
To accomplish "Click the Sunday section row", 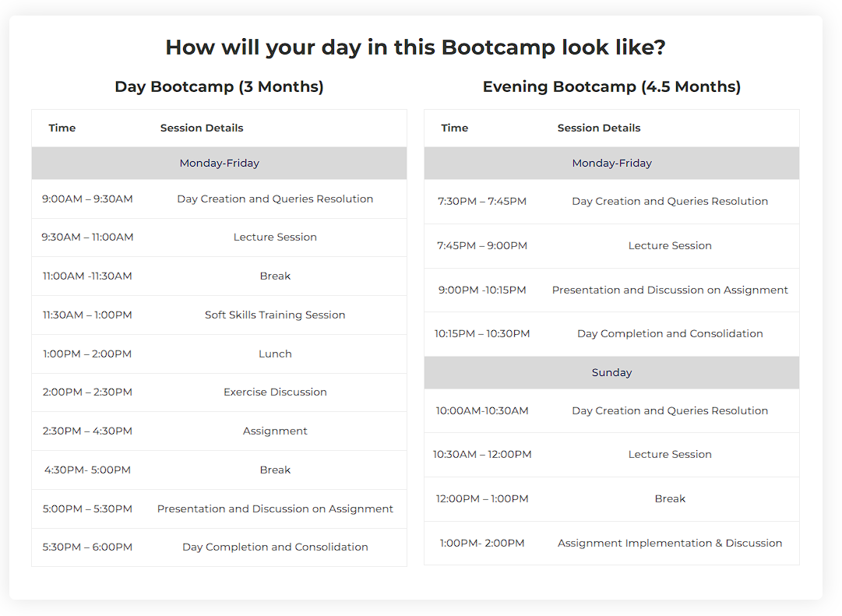I will pyautogui.click(x=611, y=373).
